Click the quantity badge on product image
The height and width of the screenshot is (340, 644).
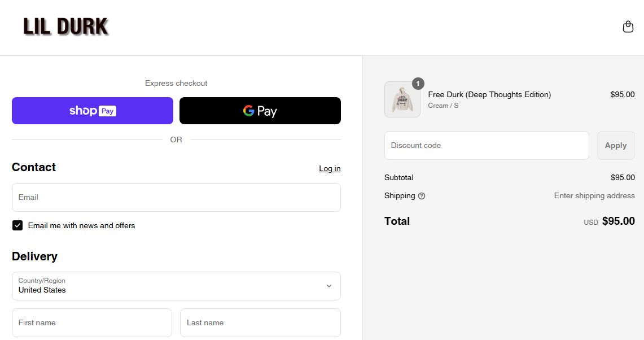[418, 84]
